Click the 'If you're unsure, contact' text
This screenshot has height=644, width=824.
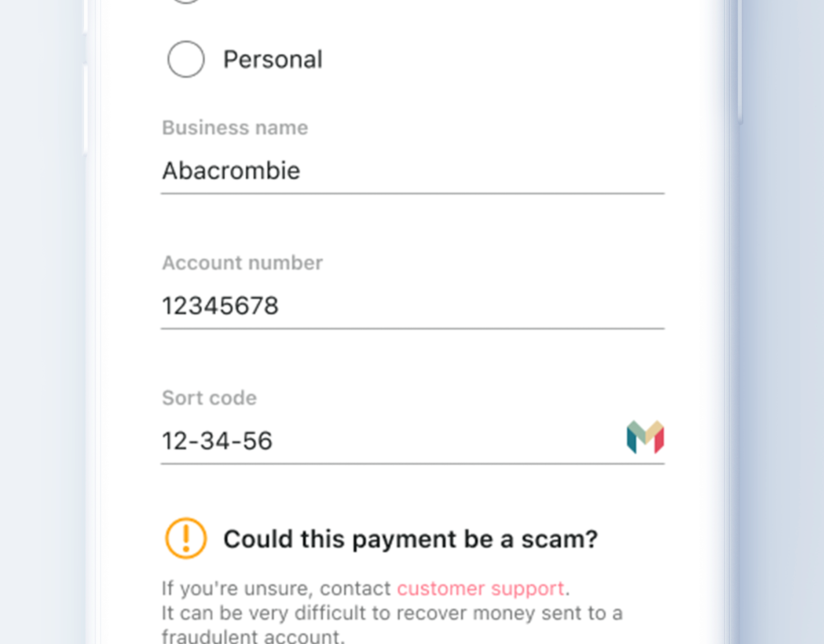click(276, 588)
